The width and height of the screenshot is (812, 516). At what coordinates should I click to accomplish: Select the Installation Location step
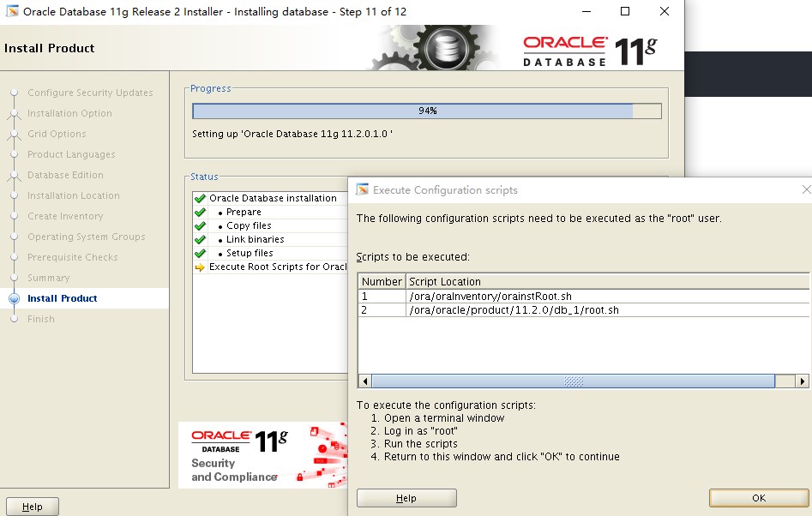click(73, 195)
